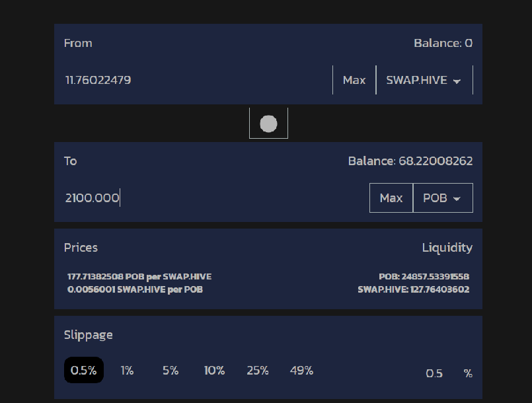Screen dimensions: 532x403
Task: Click the Slippage heading
Action: click(x=88, y=335)
